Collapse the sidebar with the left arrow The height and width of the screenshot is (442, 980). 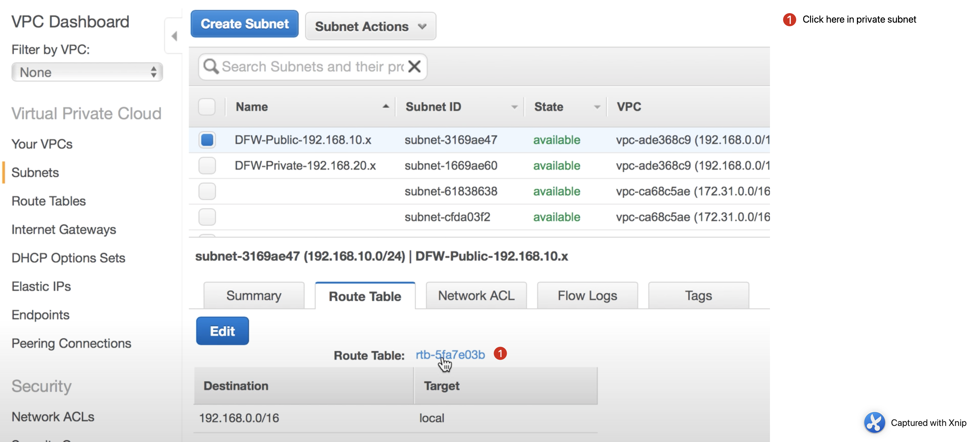point(174,36)
